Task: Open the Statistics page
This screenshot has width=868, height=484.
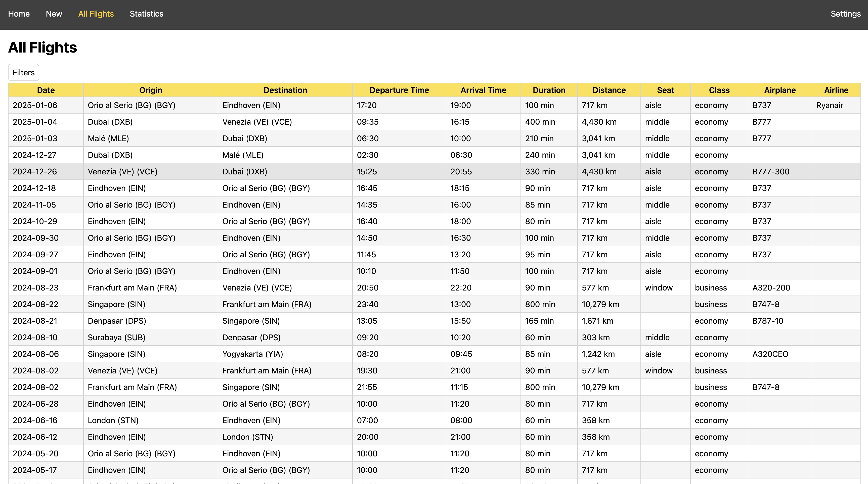Action: click(x=146, y=14)
